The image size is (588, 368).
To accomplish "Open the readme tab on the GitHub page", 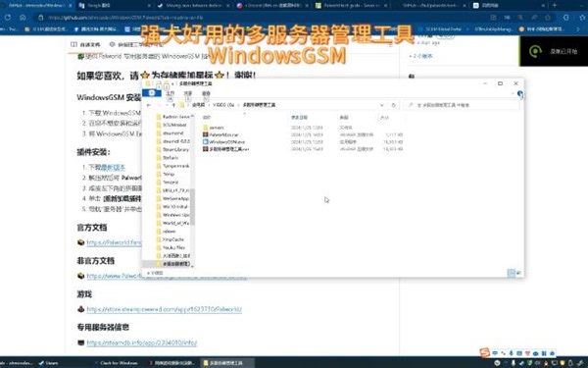I will click(86, 45).
